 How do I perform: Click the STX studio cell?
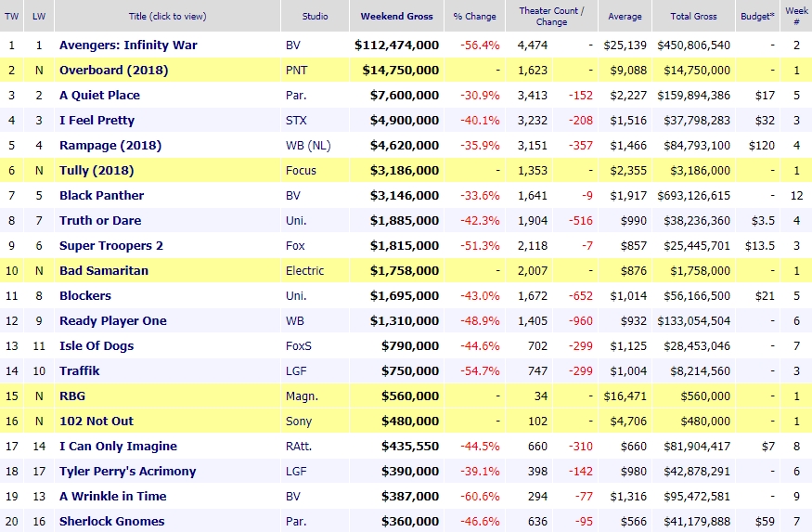pos(296,120)
